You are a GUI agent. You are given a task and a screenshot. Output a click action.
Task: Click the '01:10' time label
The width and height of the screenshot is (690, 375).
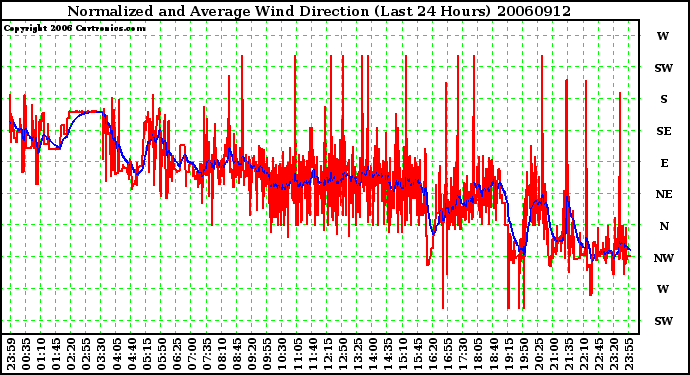pos(41,354)
